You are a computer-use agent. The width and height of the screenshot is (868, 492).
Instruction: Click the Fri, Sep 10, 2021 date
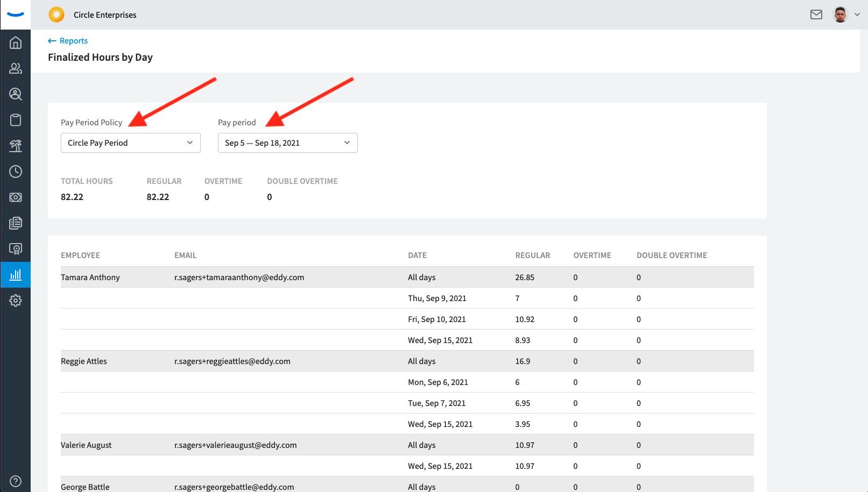click(437, 319)
